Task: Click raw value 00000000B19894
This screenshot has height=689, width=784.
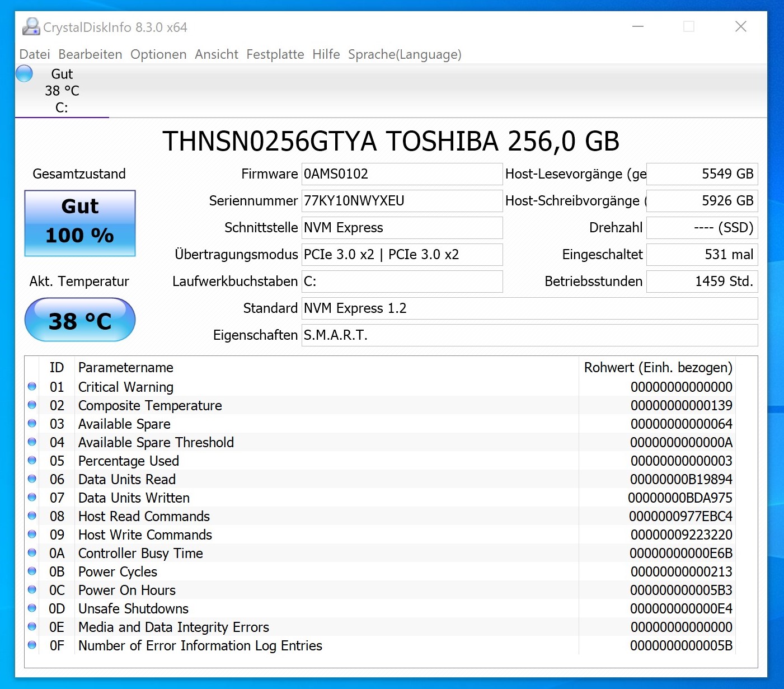Action: point(681,479)
